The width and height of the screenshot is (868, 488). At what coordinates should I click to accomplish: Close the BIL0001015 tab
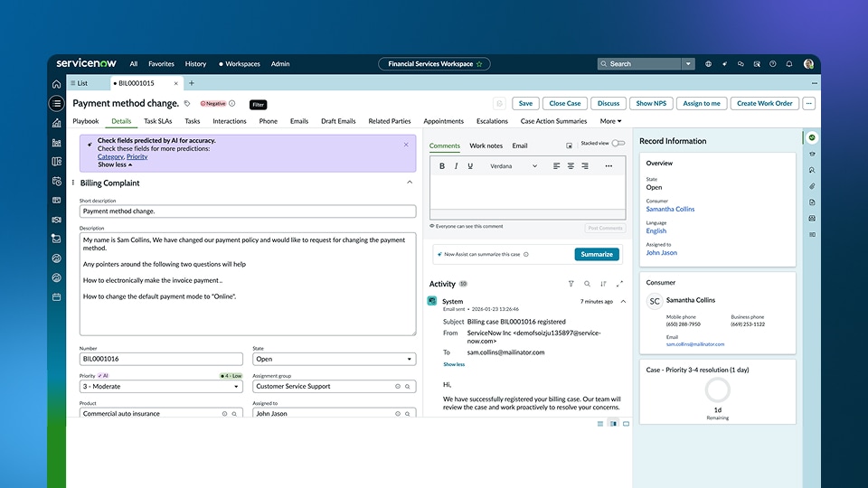click(x=176, y=83)
